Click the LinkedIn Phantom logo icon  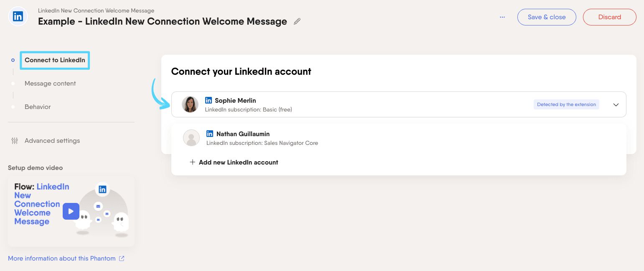click(18, 17)
